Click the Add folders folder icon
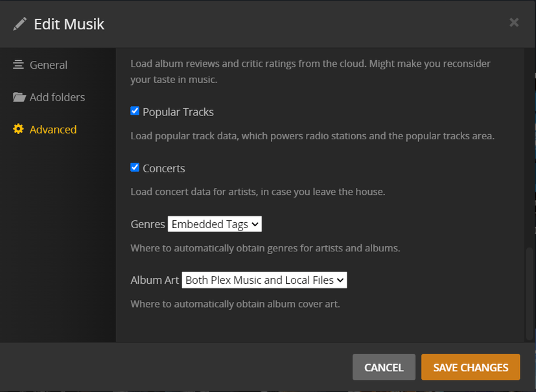Screen dimensions: 536x392 pos(19,97)
